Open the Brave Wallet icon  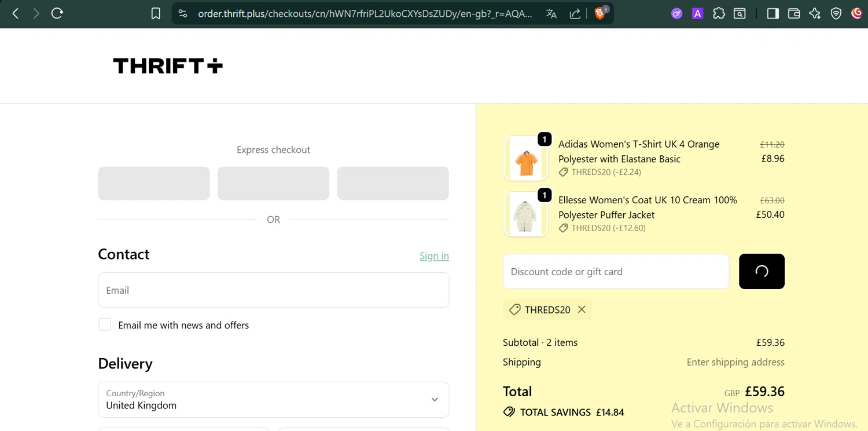794,13
